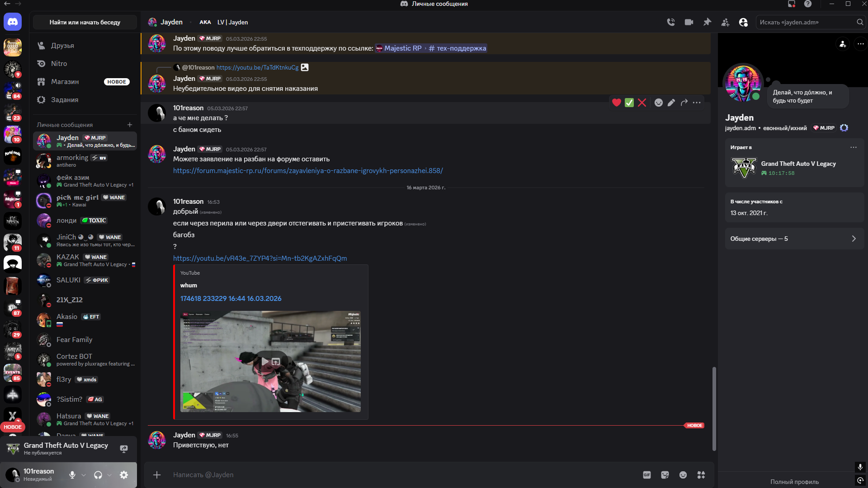
Task: Open user settings gear
Action: 124,475
